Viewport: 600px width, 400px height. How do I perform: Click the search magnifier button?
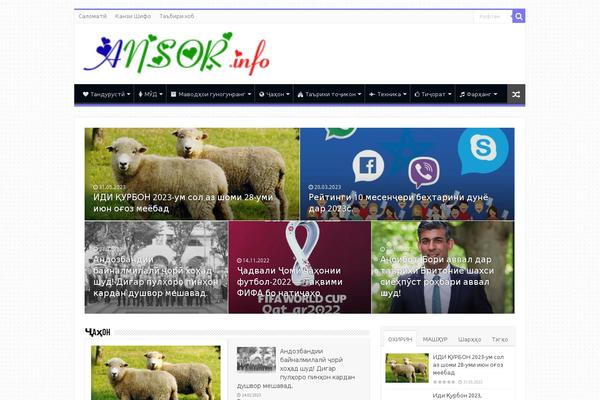[x=518, y=16]
